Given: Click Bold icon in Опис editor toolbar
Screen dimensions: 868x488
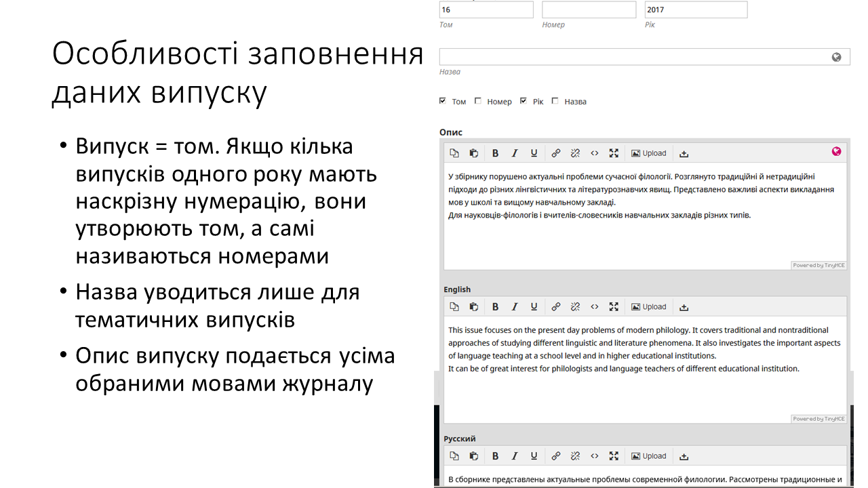Looking at the screenshot, I should point(495,153).
